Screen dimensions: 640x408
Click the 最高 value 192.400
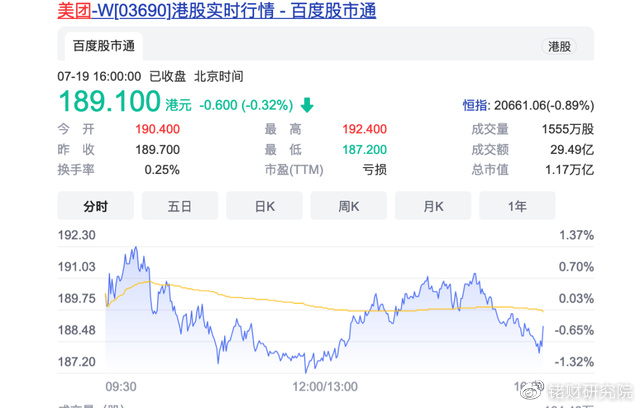pos(364,129)
